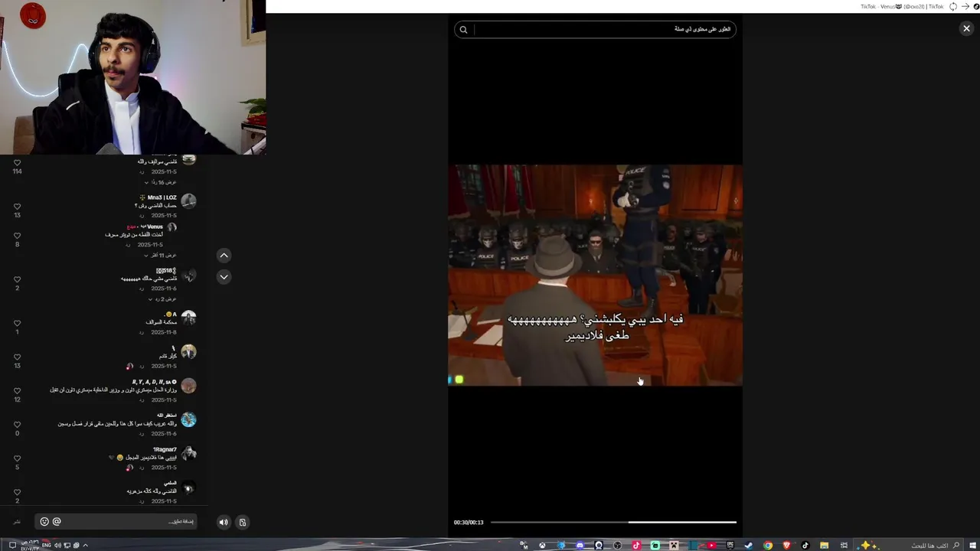The image size is (980, 551).
Task: Reload page with browser refresh icon
Action: (x=953, y=6)
